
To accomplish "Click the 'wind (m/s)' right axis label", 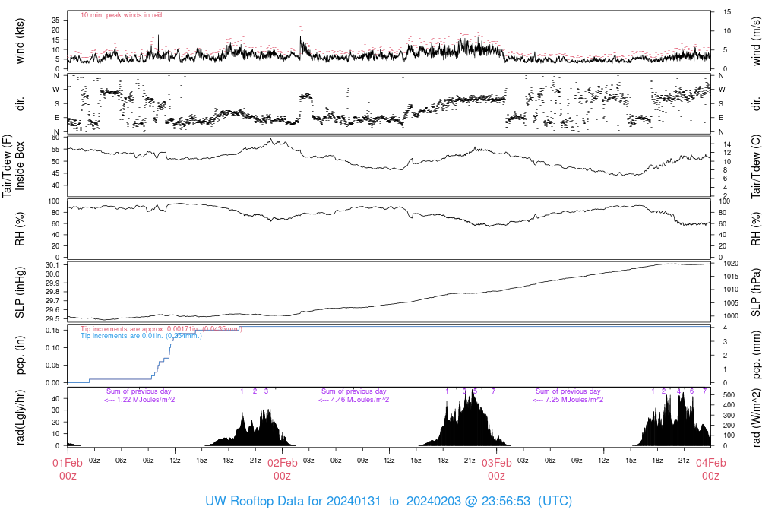I will tap(757, 40).
